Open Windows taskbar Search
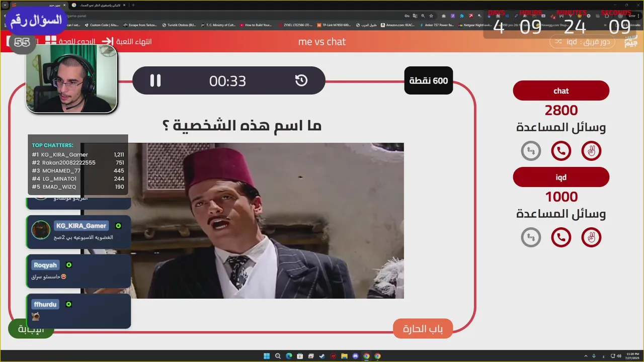The height and width of the screenshot is (362, 644). tap(278, 356)
